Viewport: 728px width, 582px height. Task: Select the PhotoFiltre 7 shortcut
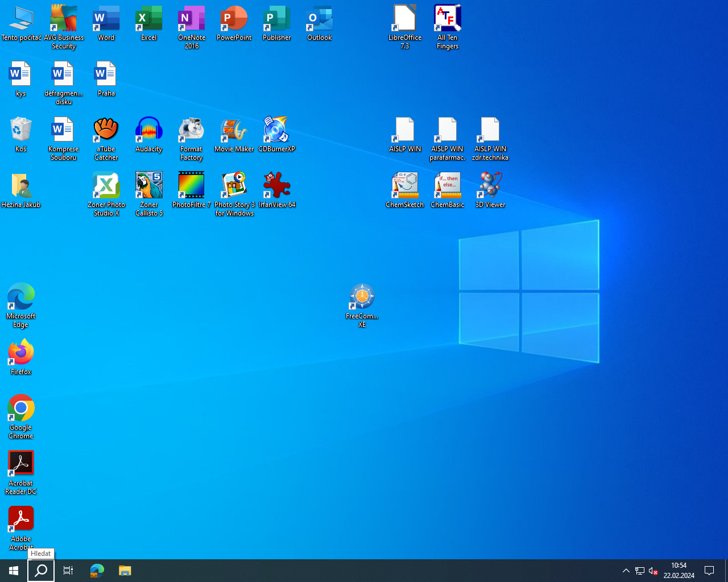click(192, 190)
